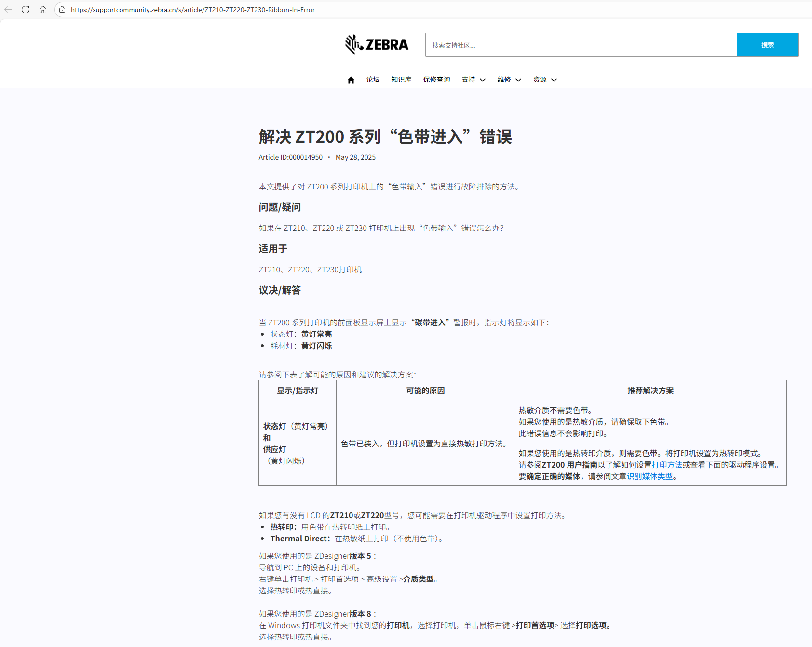The image size is (812, 647).
Task: Click the browser back arrow
Action: tap(8, 10)
